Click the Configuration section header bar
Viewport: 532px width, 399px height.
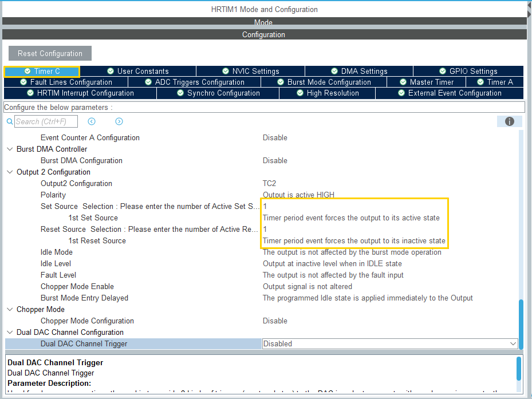pos(265,34)
